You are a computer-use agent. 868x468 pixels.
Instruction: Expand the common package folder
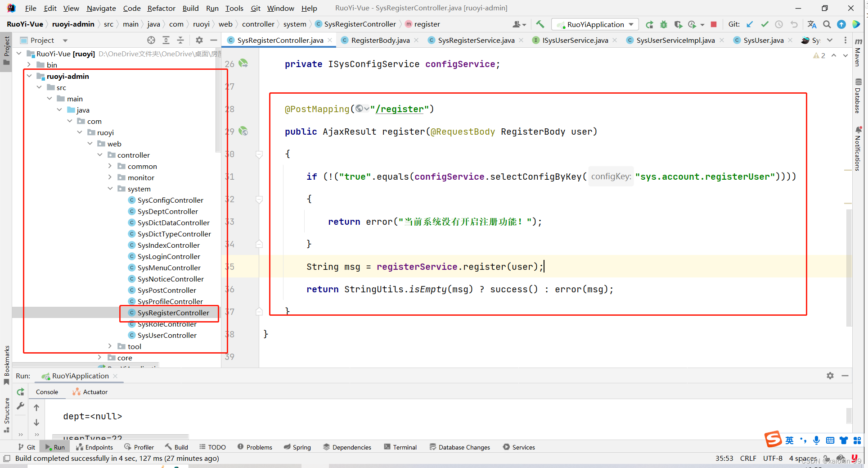110,166
